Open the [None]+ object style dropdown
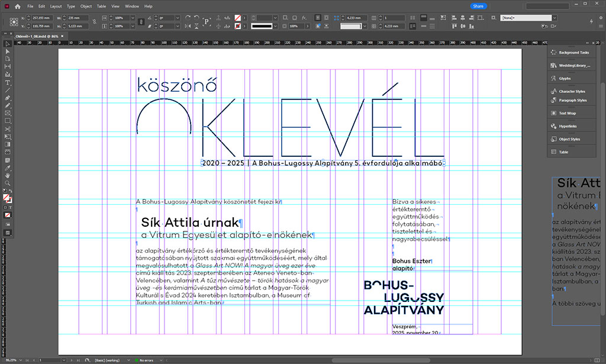Image resolution: width=606 pixels, height=364 pixels. point(555,18)
